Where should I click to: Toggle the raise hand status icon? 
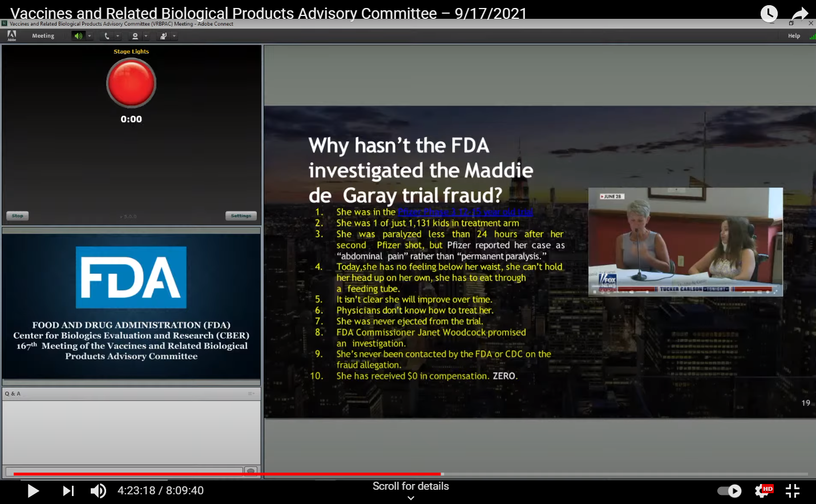click(163, 36)
